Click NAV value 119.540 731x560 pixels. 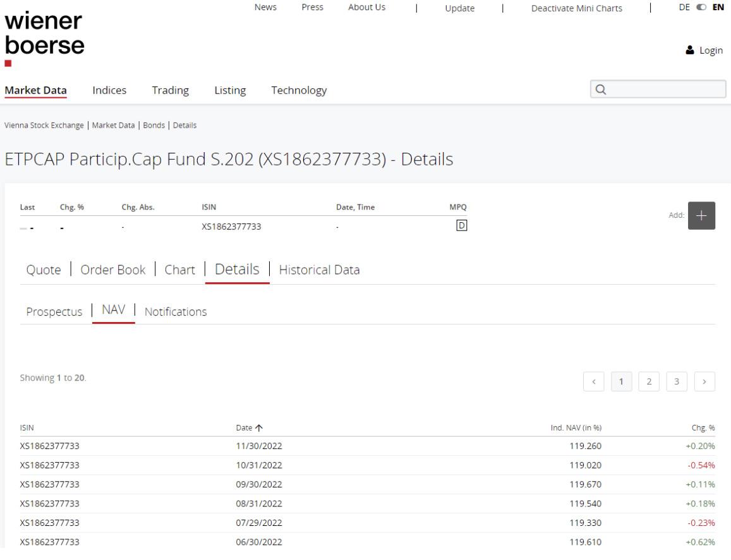[x=586, y=504]
